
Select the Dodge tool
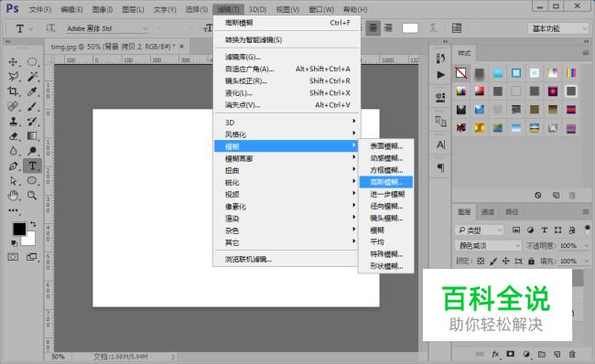32,151
